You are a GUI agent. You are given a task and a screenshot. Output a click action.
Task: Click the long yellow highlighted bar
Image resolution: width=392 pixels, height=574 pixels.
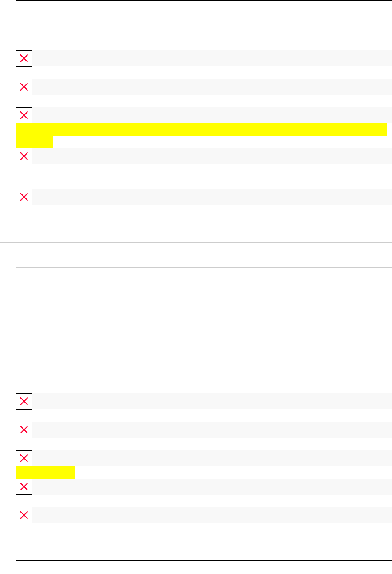tap(201, 129)
